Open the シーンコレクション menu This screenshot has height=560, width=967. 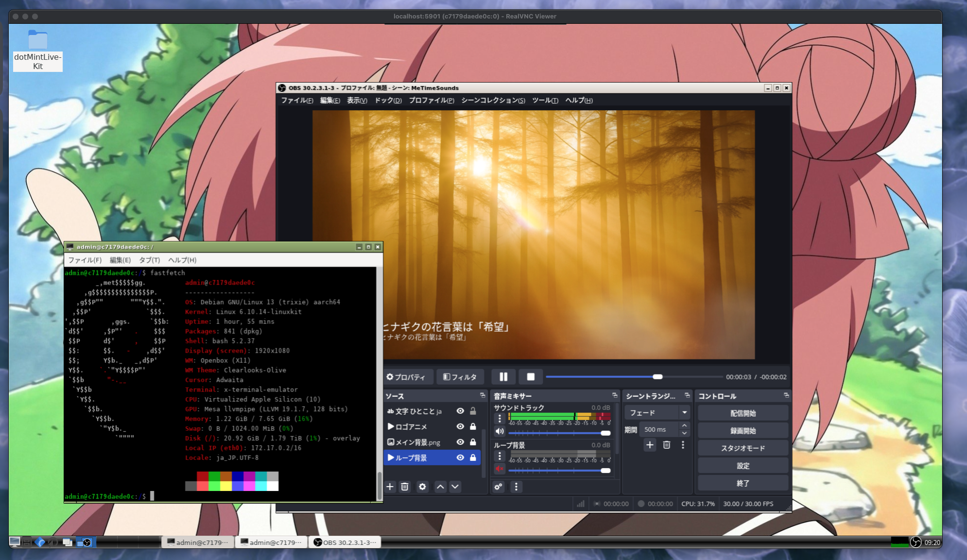click(493, 101)
